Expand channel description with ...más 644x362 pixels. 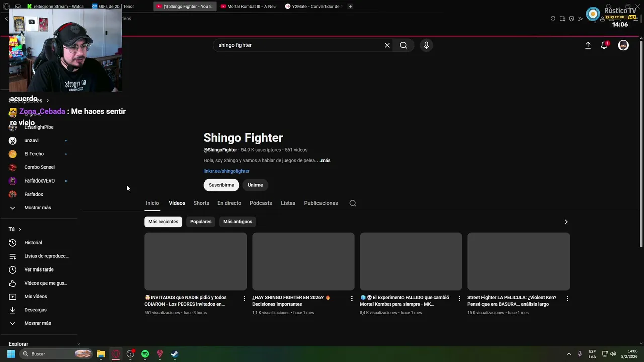point(324,161)
